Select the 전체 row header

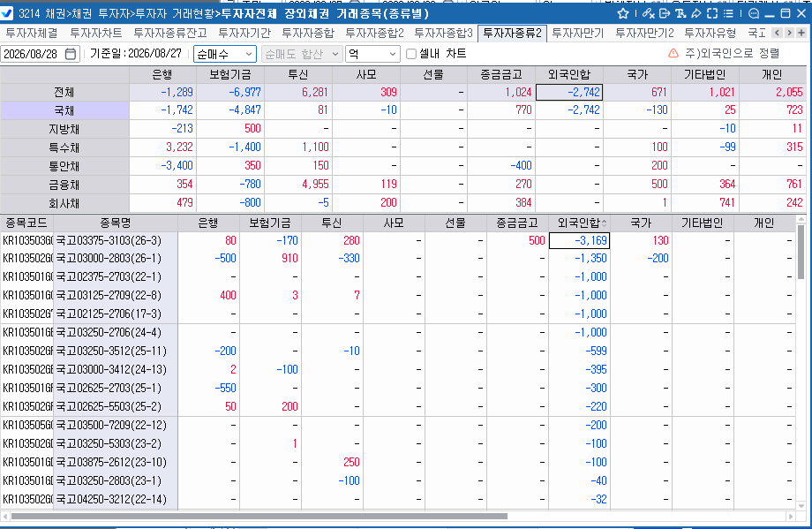pos(64,92)
